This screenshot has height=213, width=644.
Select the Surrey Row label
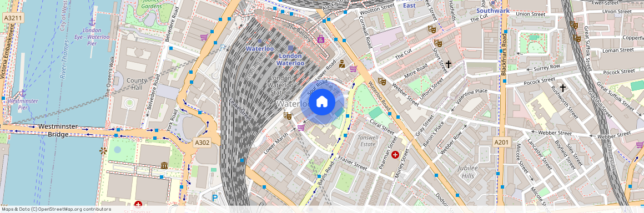[x=546, y=67]
